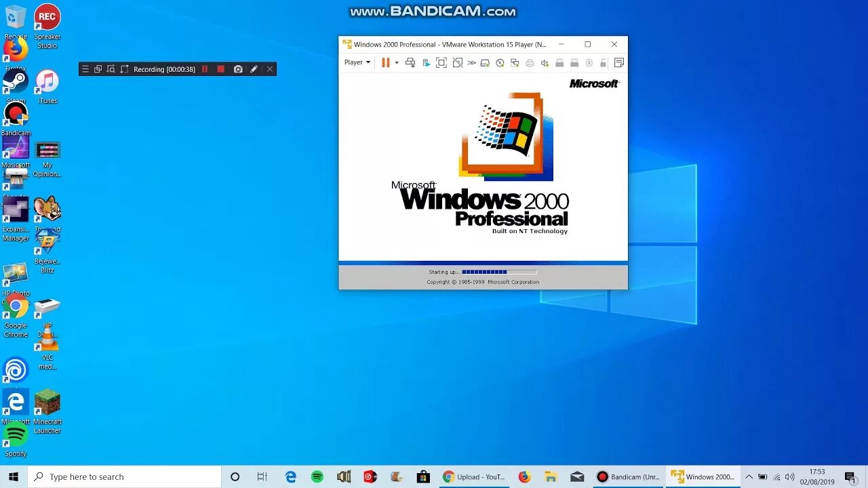Select the VLC media player desktop shortcut
This screenshot has width=868, height=488.
click(47, 349)
